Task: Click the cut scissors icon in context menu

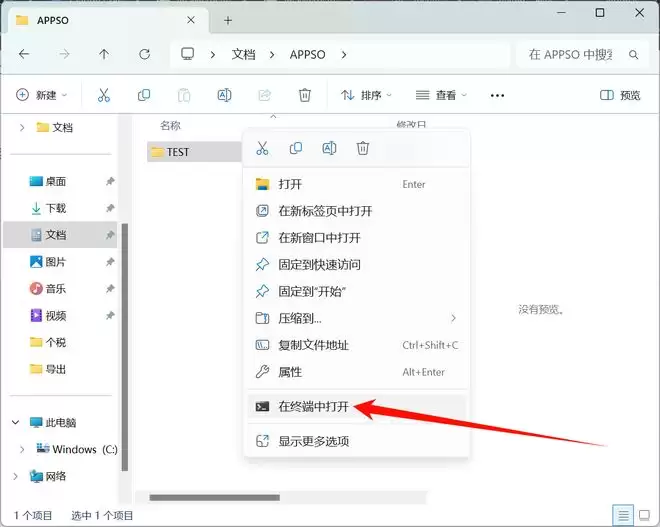Action: [262, 148]
